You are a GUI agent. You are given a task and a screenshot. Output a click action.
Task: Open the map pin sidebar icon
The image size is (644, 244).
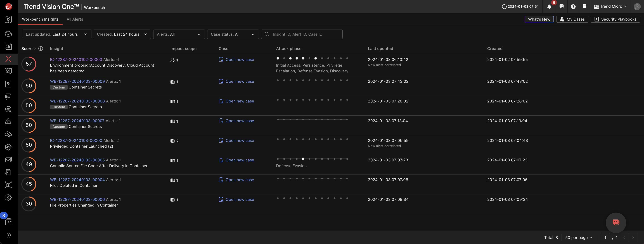8,20
